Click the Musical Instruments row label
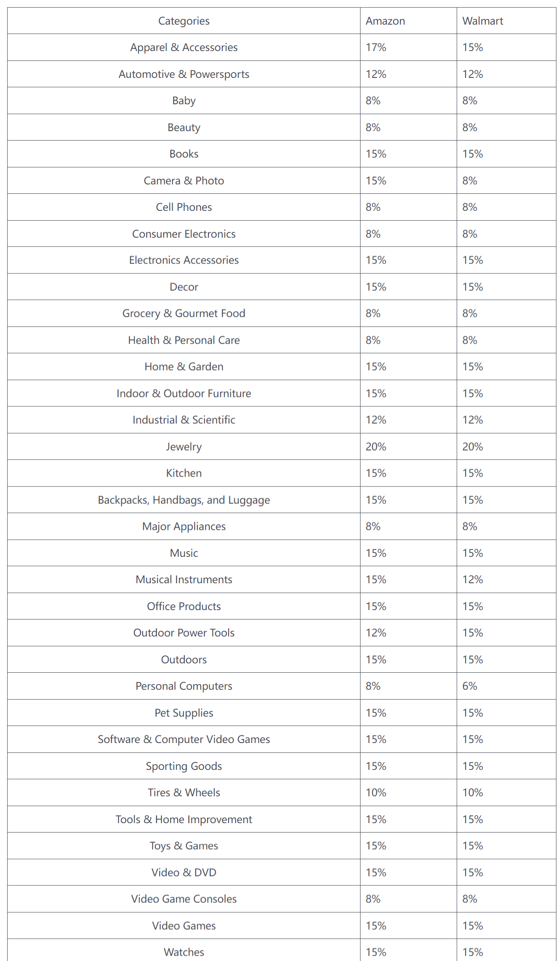Viewport: 560px width, 961px height. 184,580
